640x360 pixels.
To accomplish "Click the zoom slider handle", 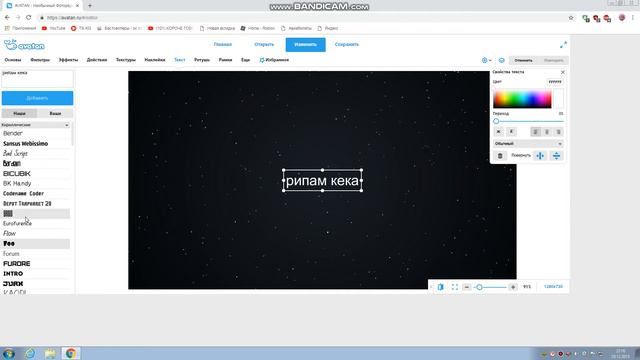I will 480,287.
